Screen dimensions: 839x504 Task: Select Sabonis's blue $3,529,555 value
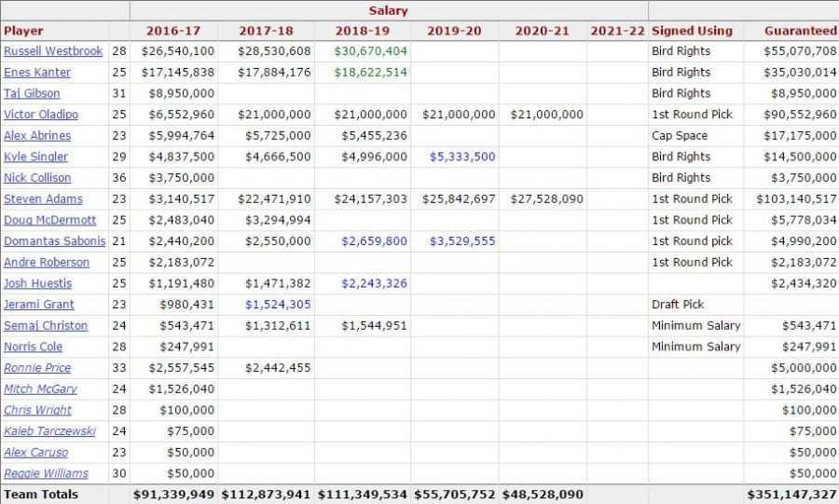[x=462, y=241]
